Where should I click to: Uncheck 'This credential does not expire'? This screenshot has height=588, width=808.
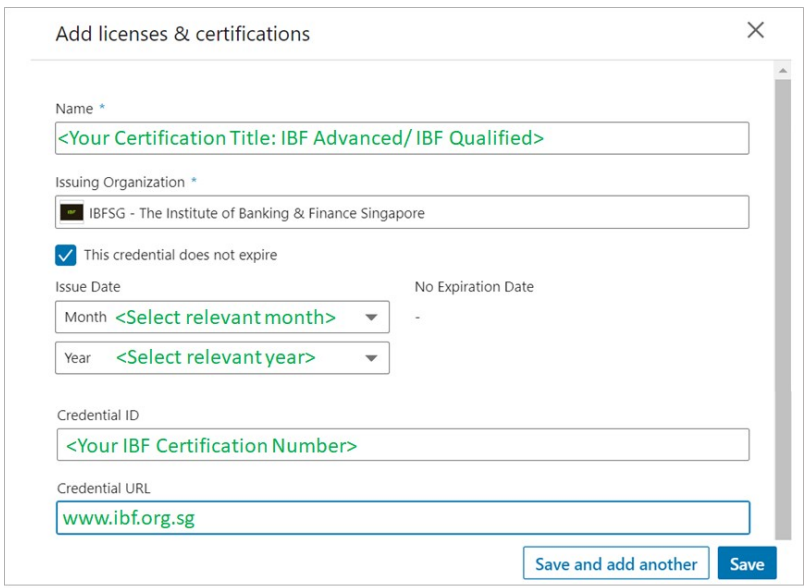pyautogui.click(x=65, y=255)
